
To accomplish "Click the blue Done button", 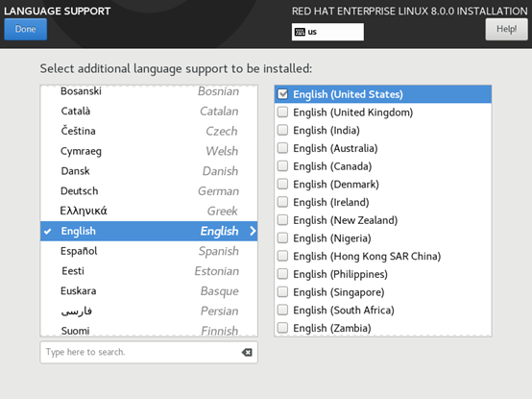I will pyautogui.click(x=25, y=29).
